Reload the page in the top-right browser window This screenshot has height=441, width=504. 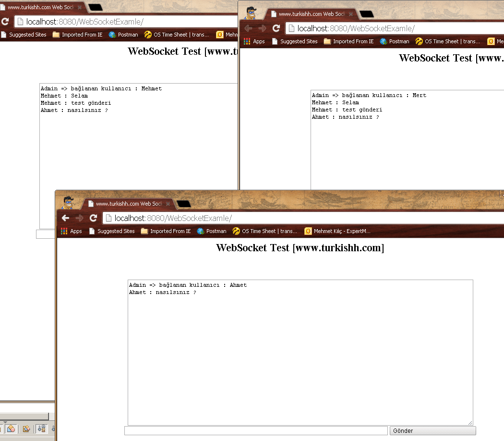[276, 28]
